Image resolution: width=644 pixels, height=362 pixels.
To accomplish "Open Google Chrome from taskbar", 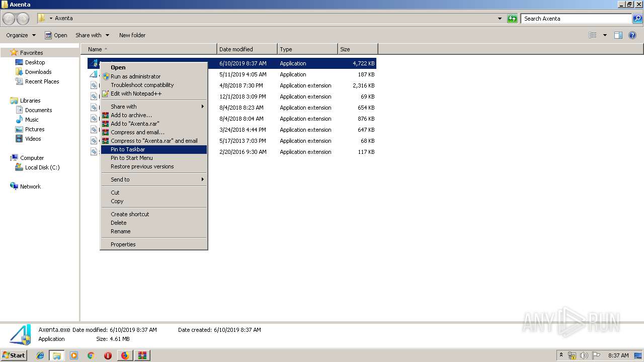I will 91,355.
